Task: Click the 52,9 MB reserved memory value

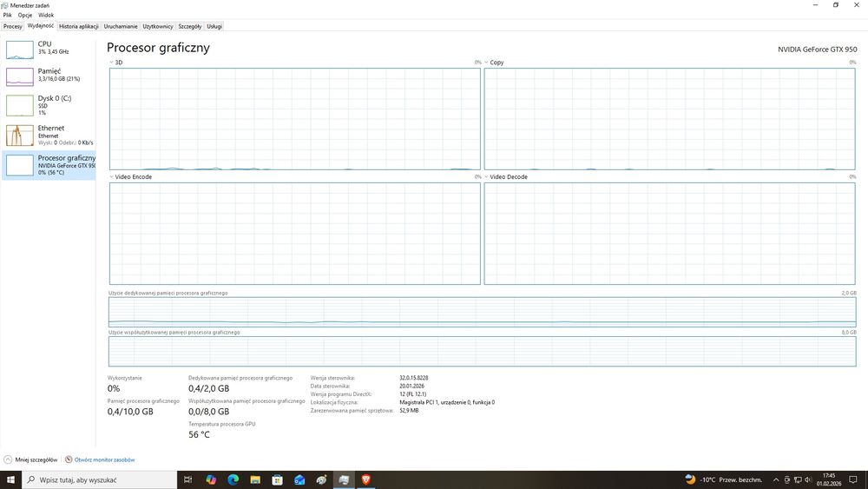Action: (409, 411)
